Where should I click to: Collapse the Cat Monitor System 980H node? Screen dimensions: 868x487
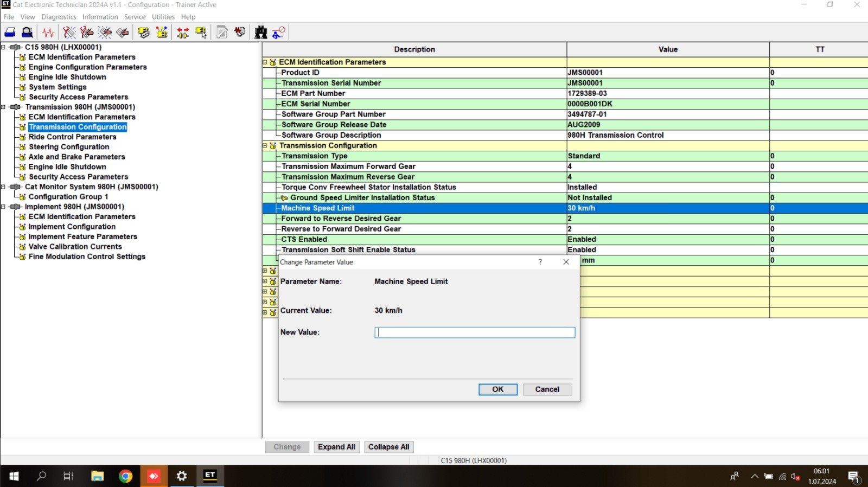3,187
